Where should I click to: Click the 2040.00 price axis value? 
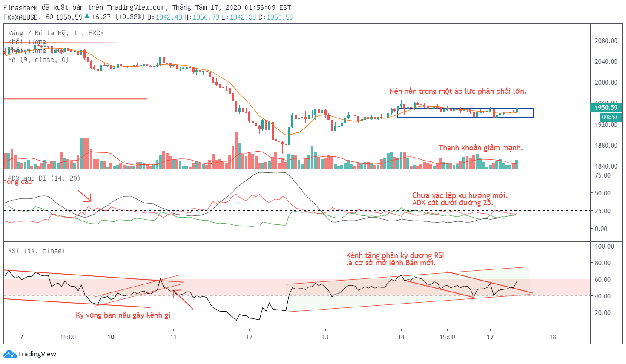click(606, 61)
